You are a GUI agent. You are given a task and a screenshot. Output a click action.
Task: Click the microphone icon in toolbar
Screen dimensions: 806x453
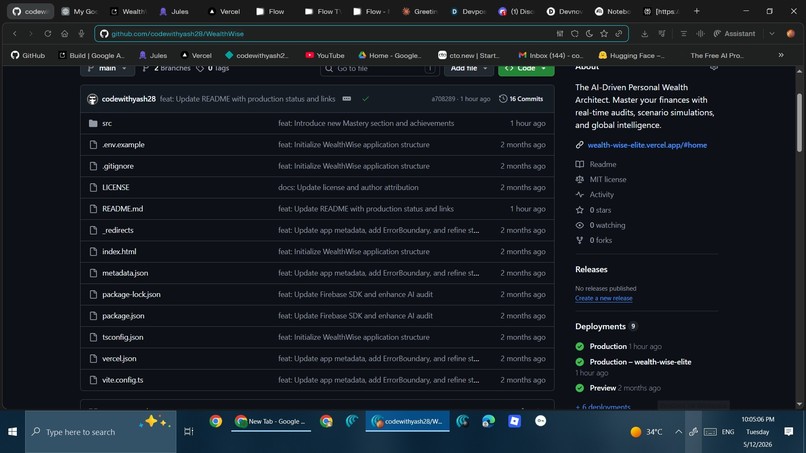point(81,33)
